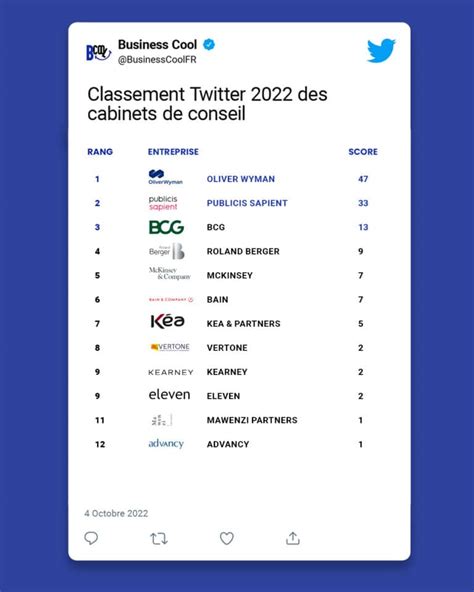Click the retweet arrows icon

click(x=159, y=538)
